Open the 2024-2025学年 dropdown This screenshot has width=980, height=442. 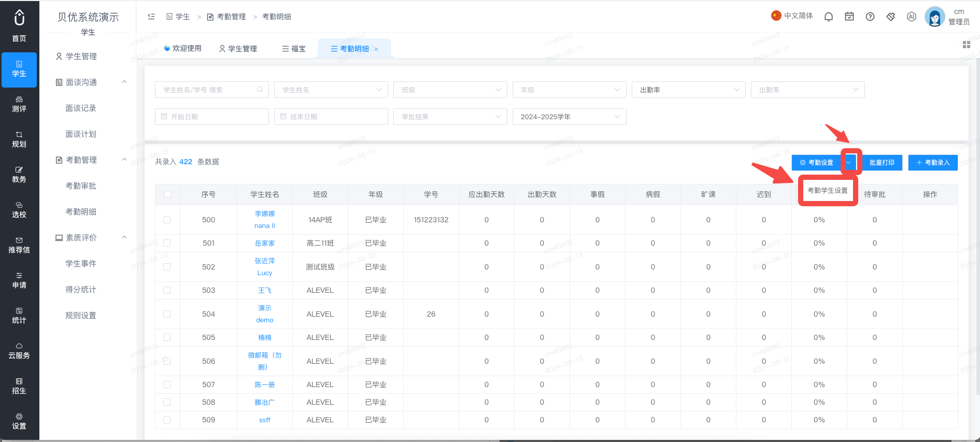pos(570,117)
